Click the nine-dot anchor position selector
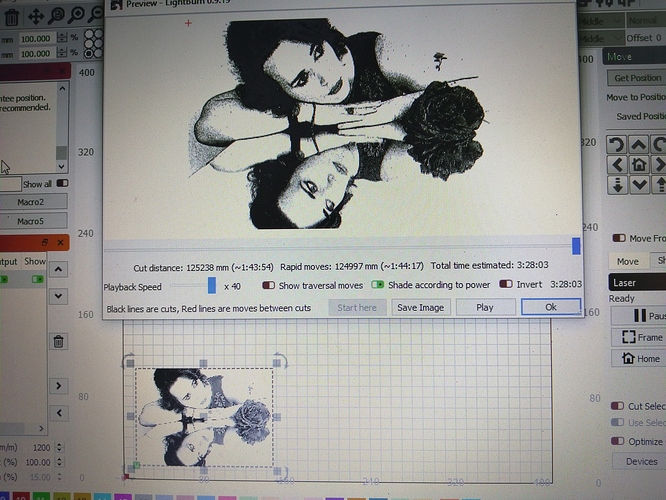This screenshot has height=500, width=666. pyautogui.click(x=93, y=43)
